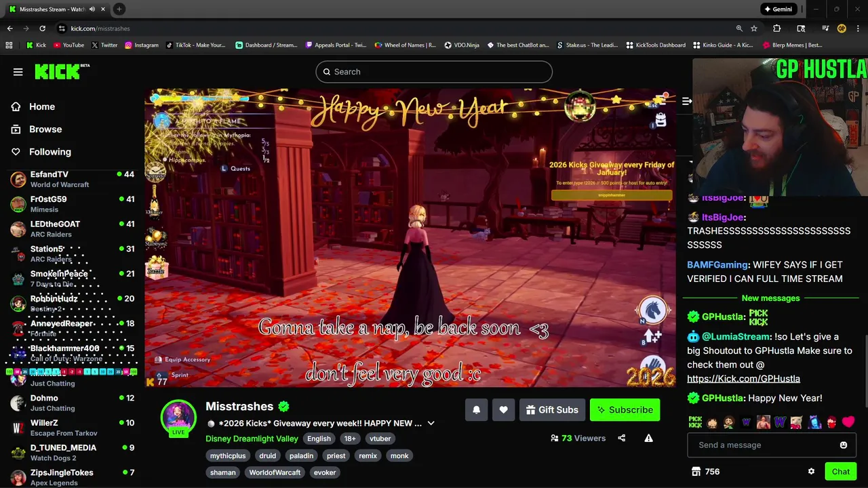The height and width of the screenshot is (488, 868).
Task: Reload the page
Action: point(42,28)
